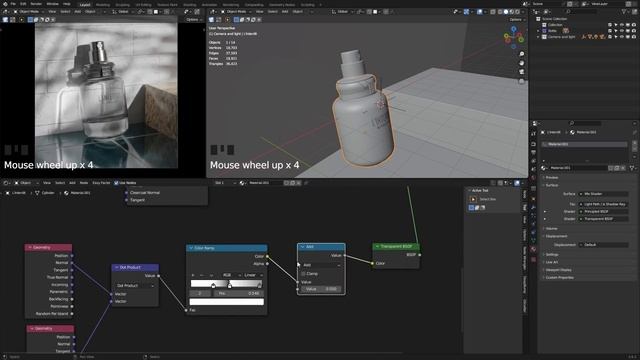The width and height of the screenshot is (640, 360).
Task: Expand the Viewport Display panel
Action: click(559, 270)
